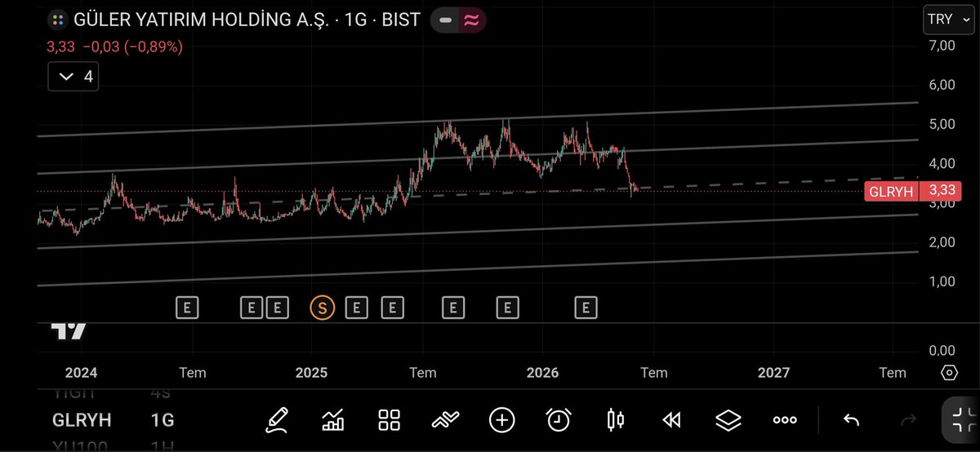Image resolution: width=980 pixels, height=452 pixels.
Task: Change chart type via candlestick icon
Action: (x=615, y=420)
